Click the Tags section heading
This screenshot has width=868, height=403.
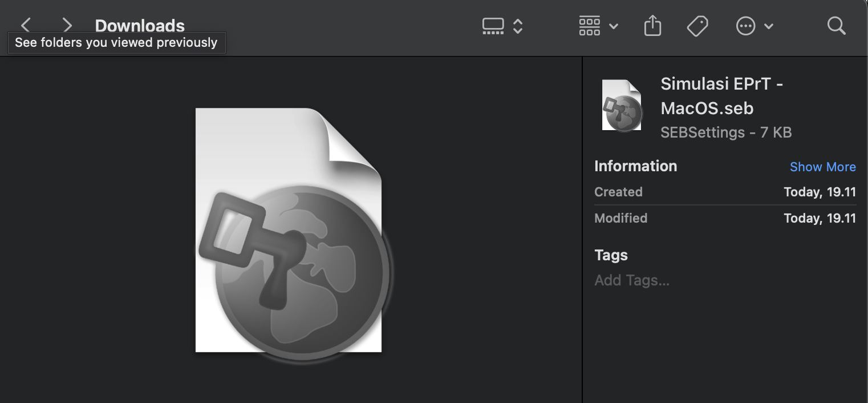click(x=611, y=255)
